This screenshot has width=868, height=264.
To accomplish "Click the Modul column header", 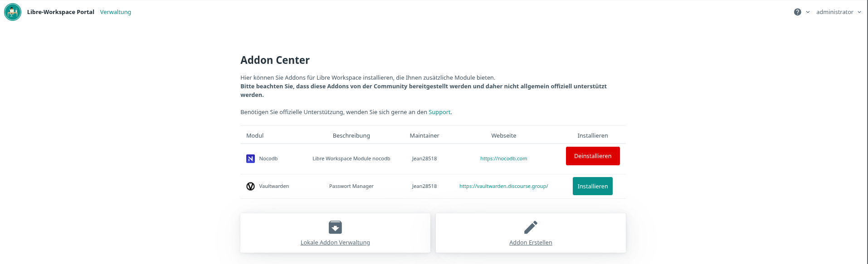I will [x=255, y=136].
